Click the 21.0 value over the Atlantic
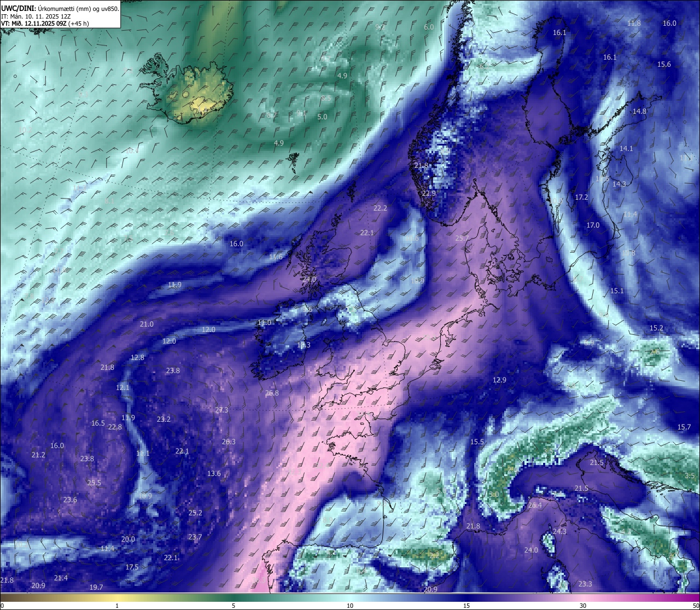 pos(147,324)
